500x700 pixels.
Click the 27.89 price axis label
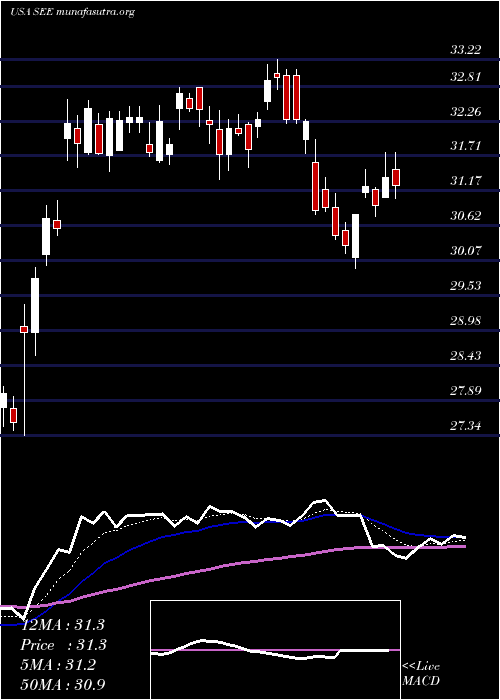click(x=466, y=391)
